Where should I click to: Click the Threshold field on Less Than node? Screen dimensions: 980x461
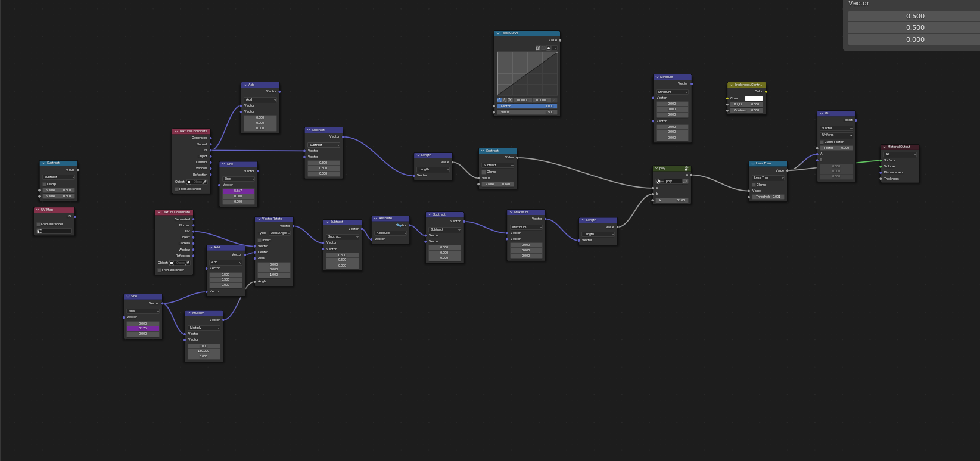[x=769, y=197]
